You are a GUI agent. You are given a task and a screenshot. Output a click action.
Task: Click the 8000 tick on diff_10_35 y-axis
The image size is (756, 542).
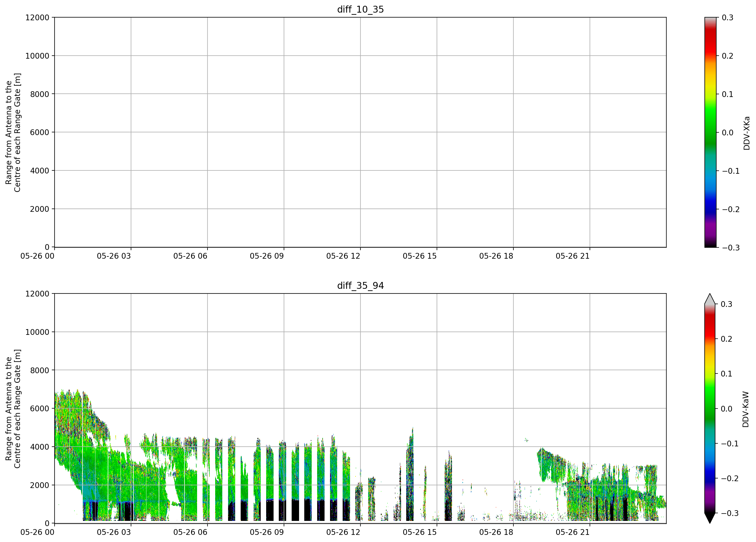(x=40, y=94)
